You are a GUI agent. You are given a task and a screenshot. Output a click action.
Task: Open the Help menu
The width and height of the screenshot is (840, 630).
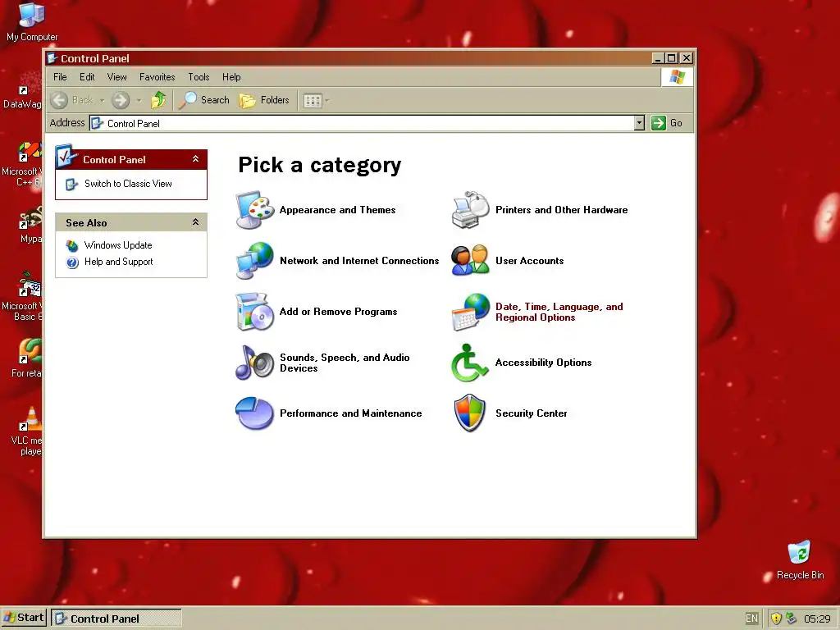coord(231,77)
